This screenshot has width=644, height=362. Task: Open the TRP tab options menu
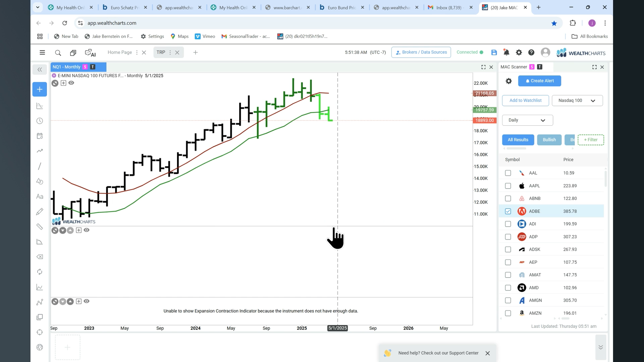[170, 52]
